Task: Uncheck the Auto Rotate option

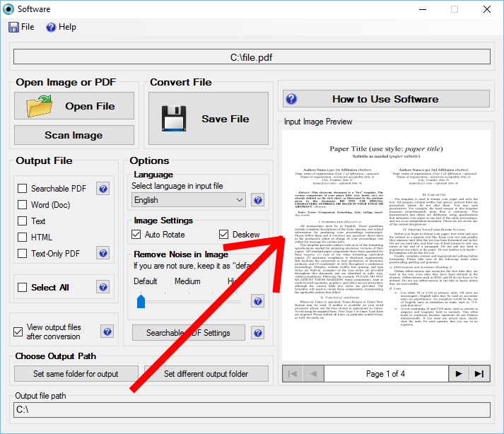Action: coord(136,234)
